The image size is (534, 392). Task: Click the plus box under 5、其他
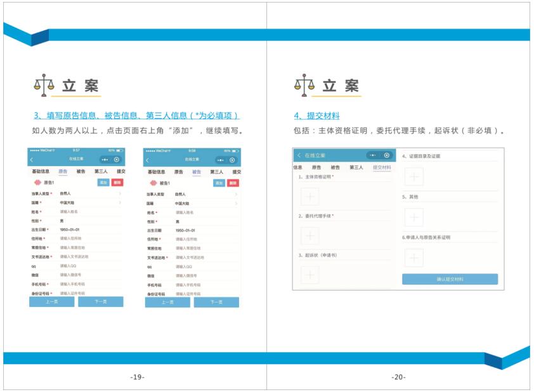tap(414, 218)
